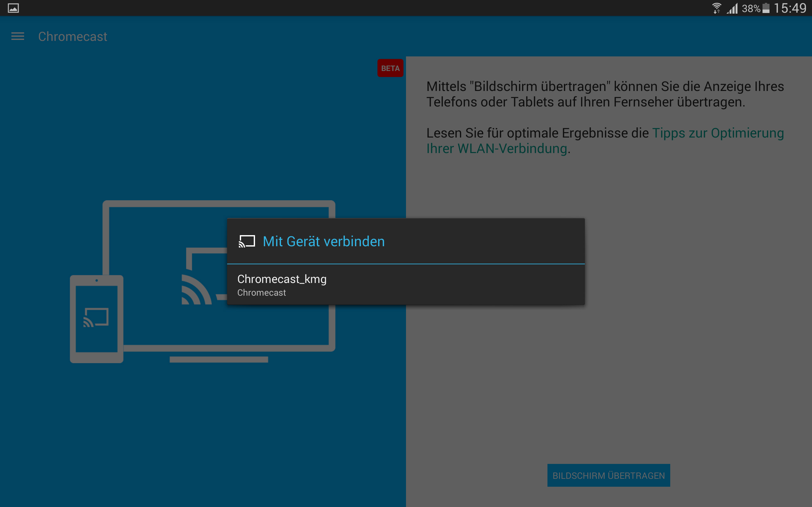Click the Chromecast app title
The image size is (812, 507).
click(x=72, y=36)
